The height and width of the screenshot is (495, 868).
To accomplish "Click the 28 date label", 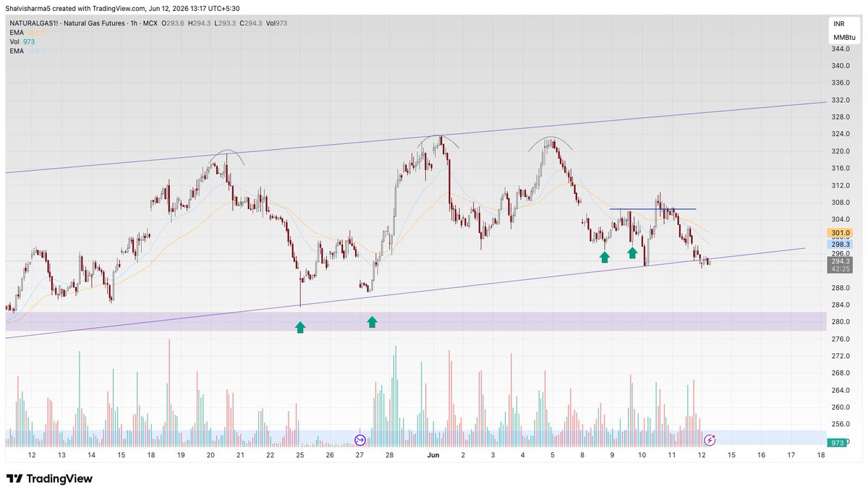I will 389,455.
